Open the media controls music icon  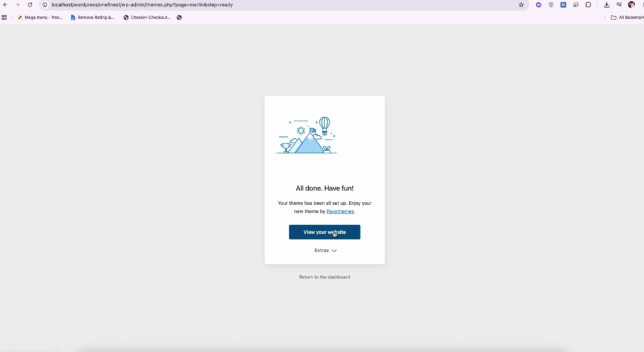(x=619, y=5)
